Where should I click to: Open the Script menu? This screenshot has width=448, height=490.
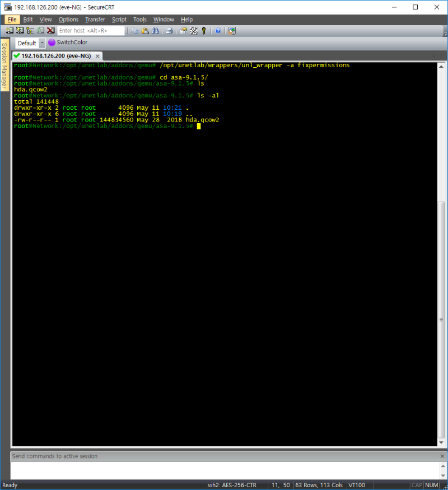coord(119,20)
